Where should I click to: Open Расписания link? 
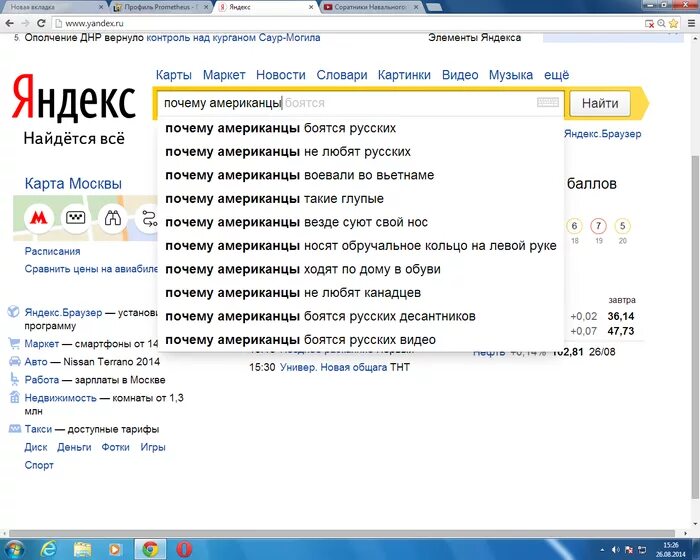tap(52, 251)
